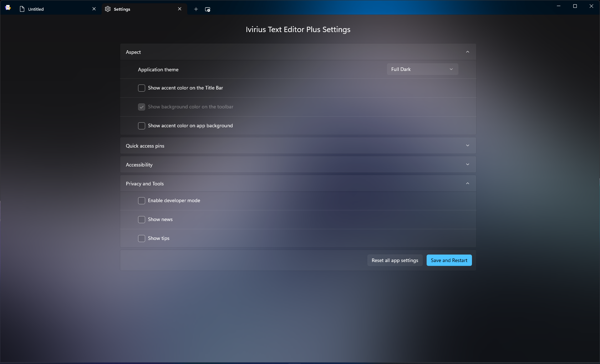Close the Untitled tab
The image size is (600, 364).
tap(94, 9)
